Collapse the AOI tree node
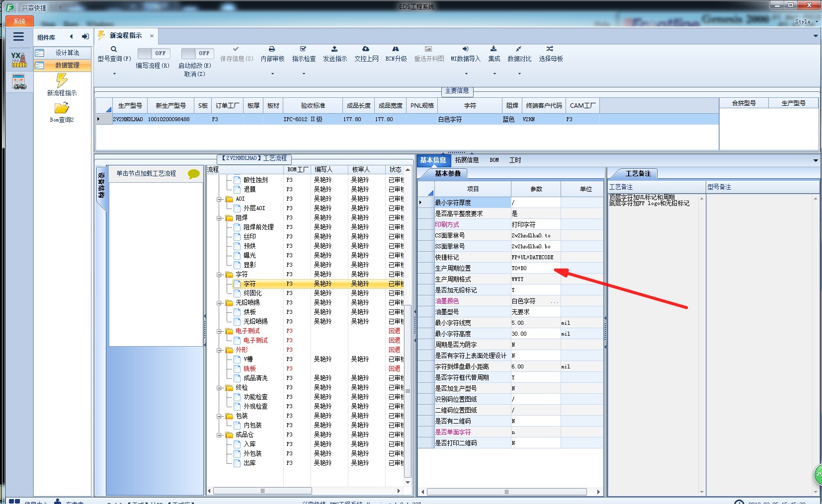 (x=219, y=199)
